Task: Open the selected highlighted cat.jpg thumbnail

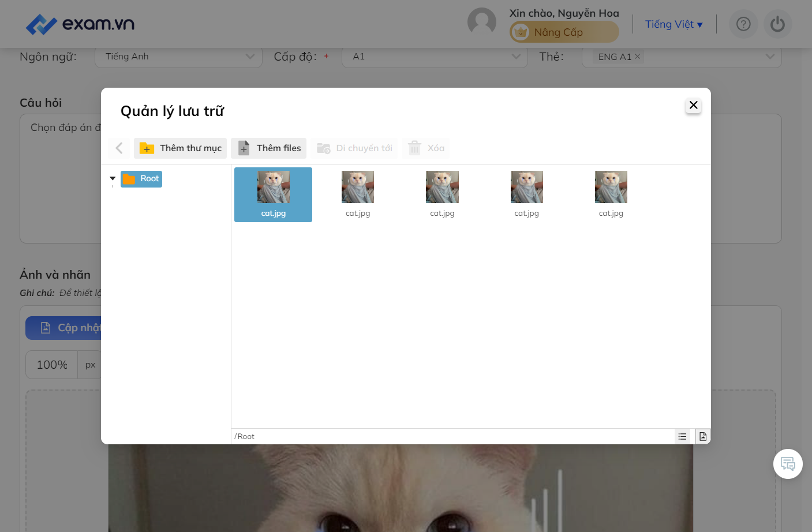Action: click(x=273, y=194)
